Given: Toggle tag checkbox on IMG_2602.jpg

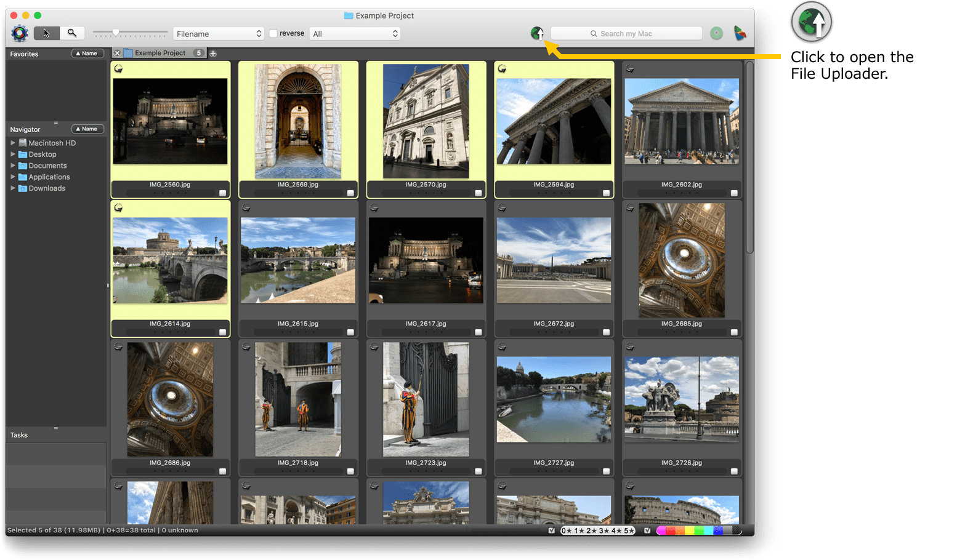Looking at the screenshot, I should point(734,193).
